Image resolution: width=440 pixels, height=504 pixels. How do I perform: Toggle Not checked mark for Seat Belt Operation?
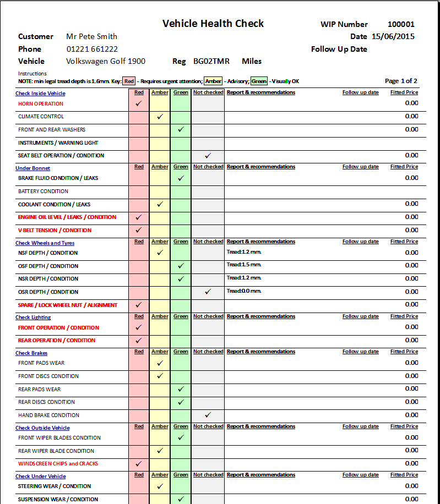(208, 156)
